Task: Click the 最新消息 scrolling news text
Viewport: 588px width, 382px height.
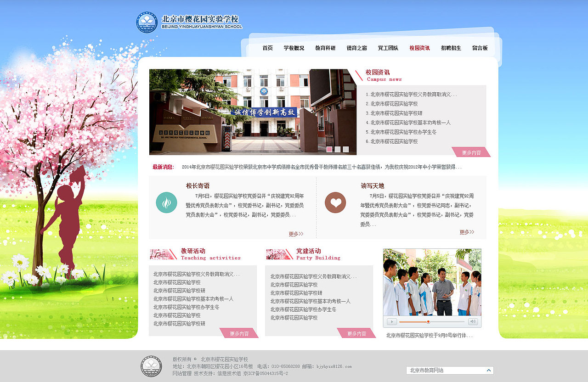Action: point(322,167)
